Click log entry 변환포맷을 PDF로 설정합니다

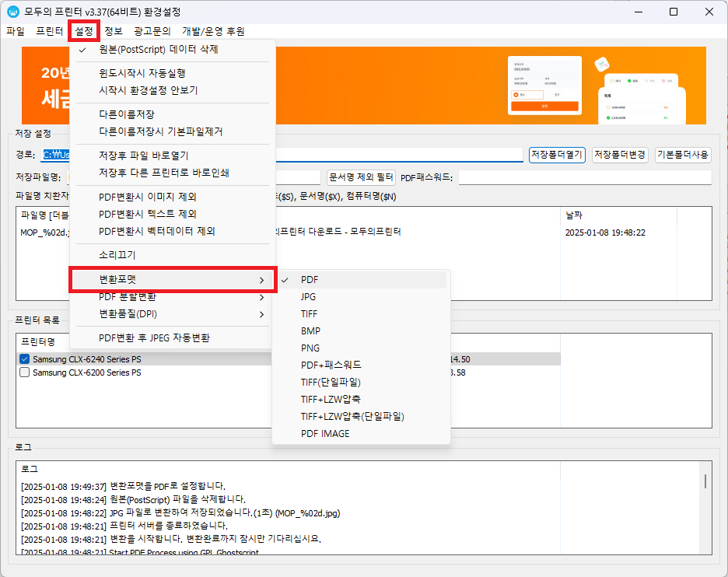[x=123, y=487]
